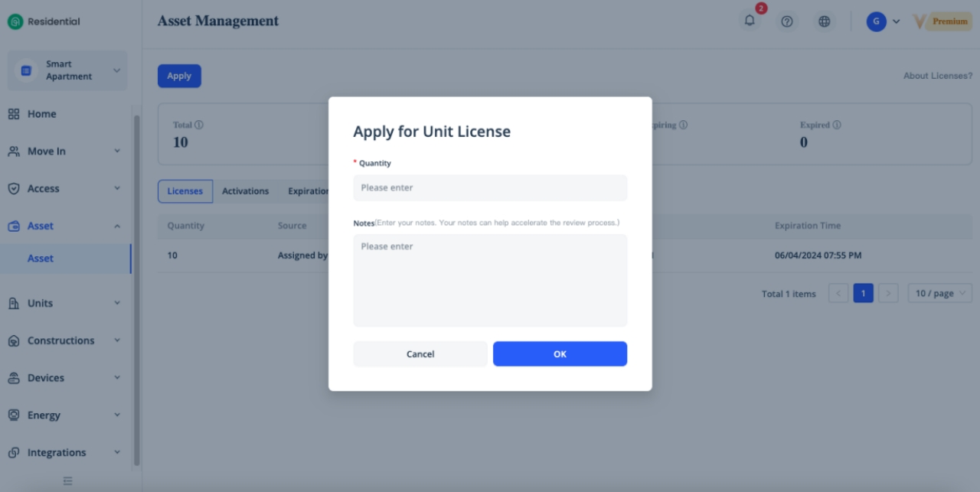Click the Home icon in sidebar
Screen dimensions: 980x492
tap(14, 114)
